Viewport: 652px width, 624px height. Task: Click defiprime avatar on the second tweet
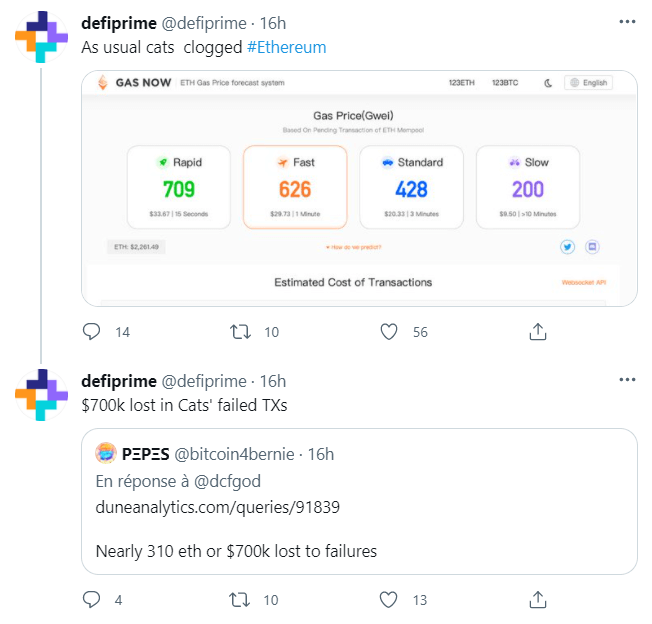(41, 394)
